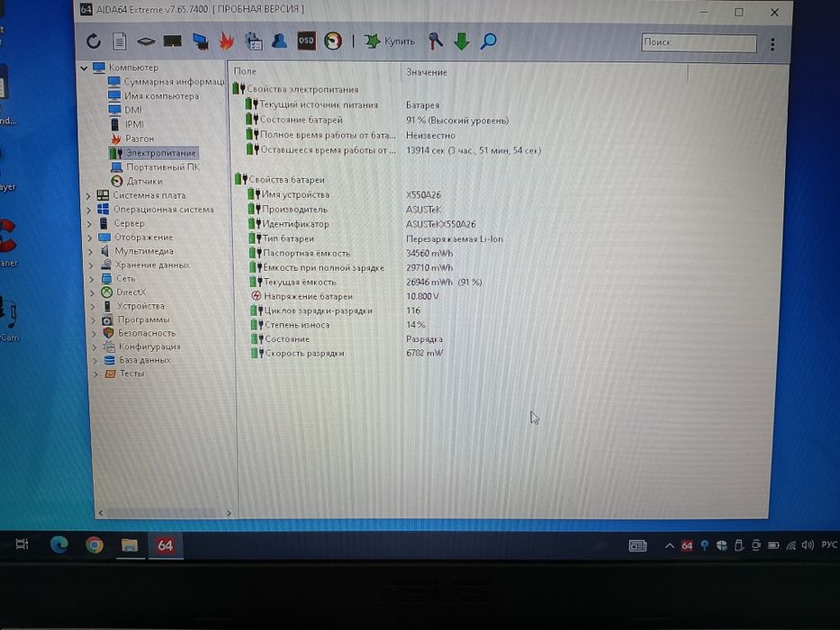Open Google Chrome from taskbar

point(95,545)
